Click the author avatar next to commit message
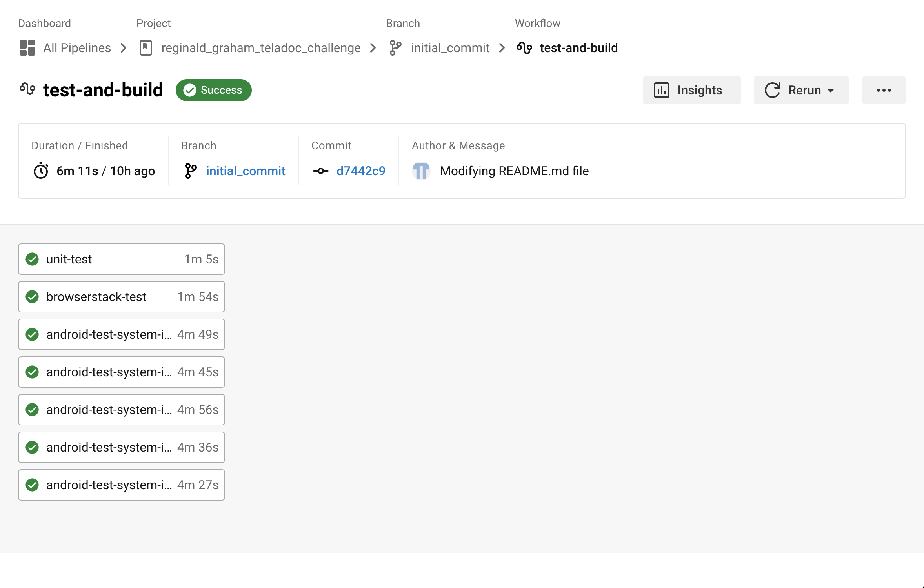924x588 pixels. click(x=421, y=171)
